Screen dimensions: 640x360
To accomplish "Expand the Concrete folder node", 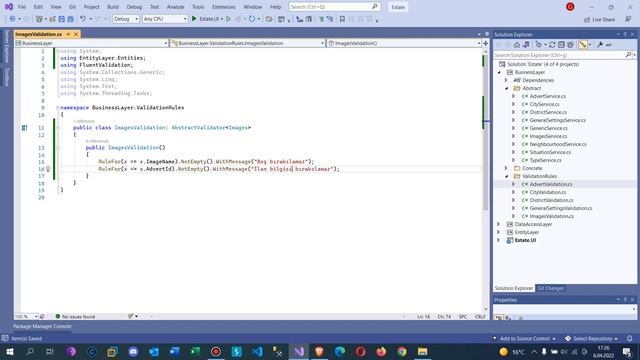I will click(507, 168).
